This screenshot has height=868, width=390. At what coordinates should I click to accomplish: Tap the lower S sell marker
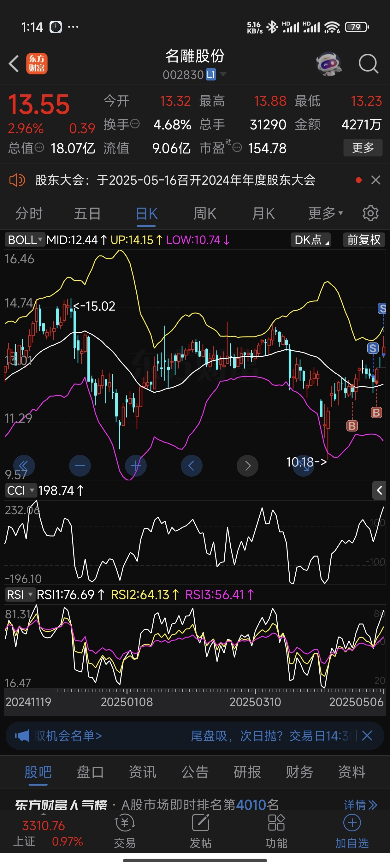(372, 348)
